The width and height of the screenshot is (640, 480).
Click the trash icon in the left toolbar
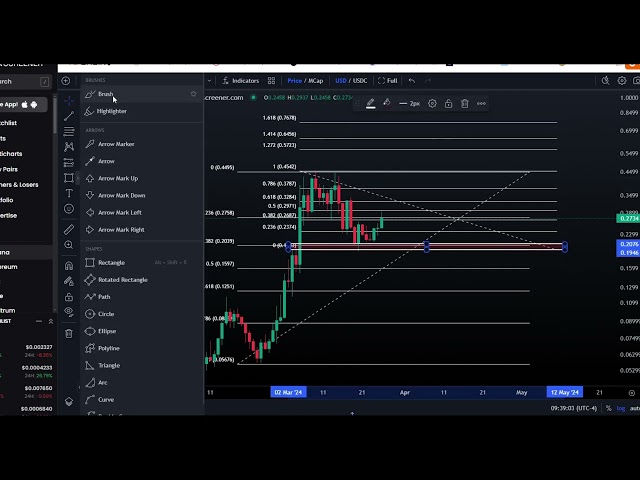(69, 333)
